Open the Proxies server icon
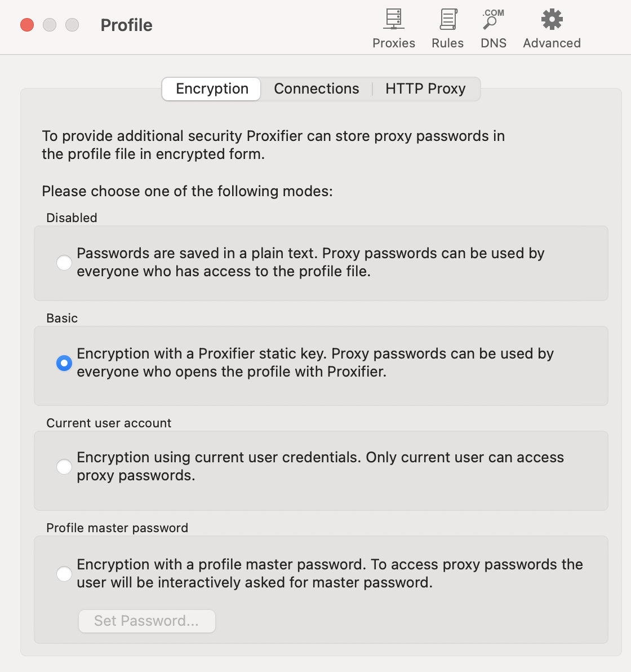Screen dimensions: 631x672 click(393, 19)
